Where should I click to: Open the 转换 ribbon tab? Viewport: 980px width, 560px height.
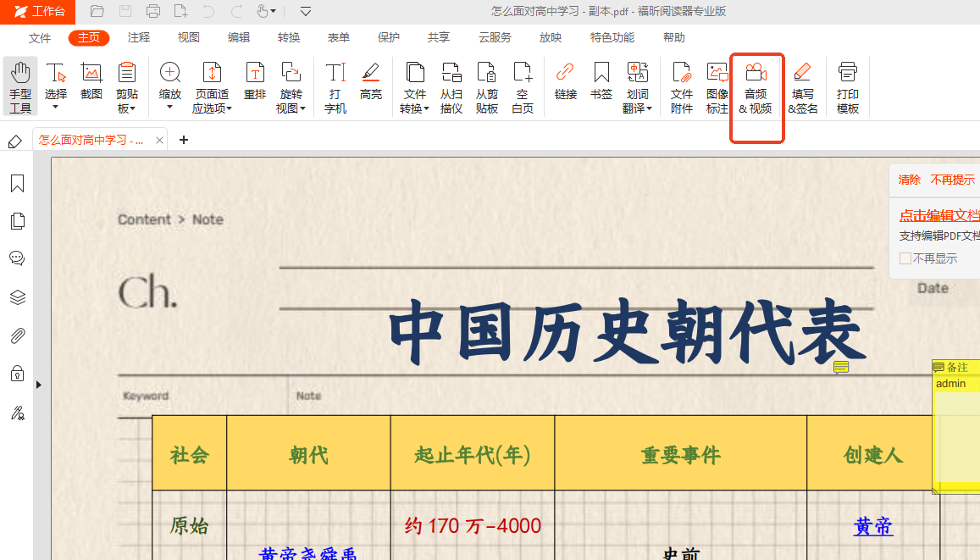click(x=289, y=37)
